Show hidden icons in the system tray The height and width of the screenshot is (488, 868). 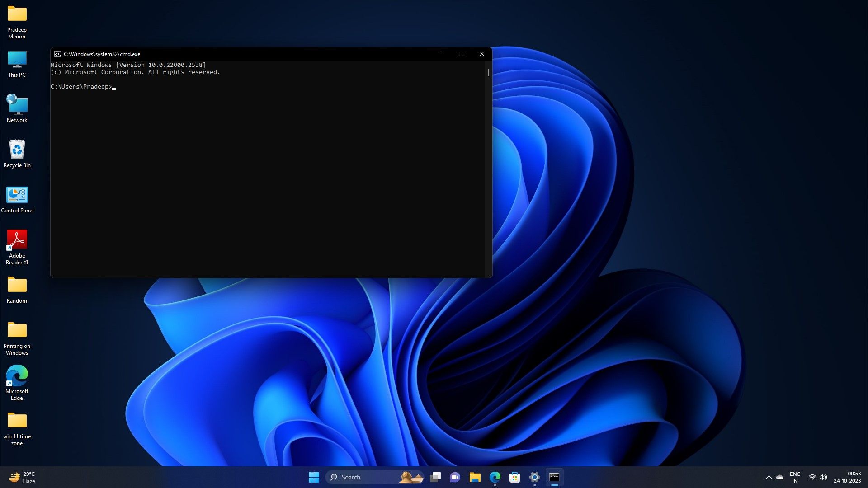[769, 477]
